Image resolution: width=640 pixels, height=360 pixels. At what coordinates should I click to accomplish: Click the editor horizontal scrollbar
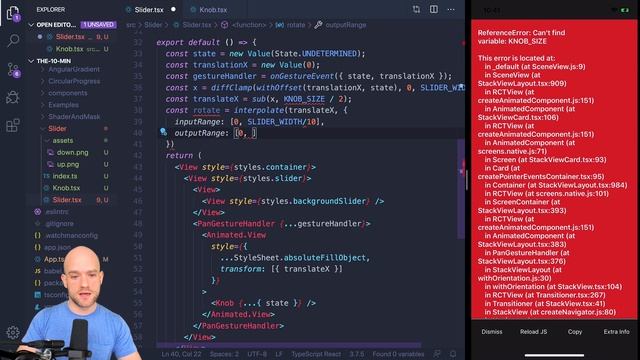tap(289, 345)
